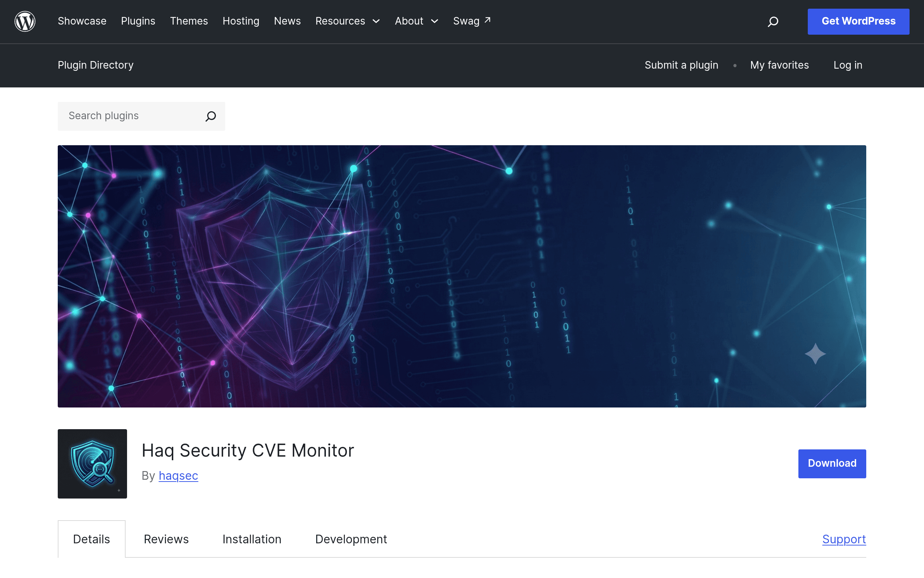Image resolution: width=924 pixels, height=578 pixels.
Task: Select the Details tab
Action: click(92, 539)
